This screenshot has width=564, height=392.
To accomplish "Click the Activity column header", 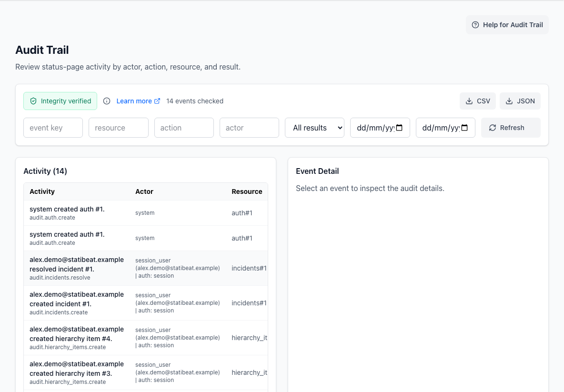I will 42,191.
